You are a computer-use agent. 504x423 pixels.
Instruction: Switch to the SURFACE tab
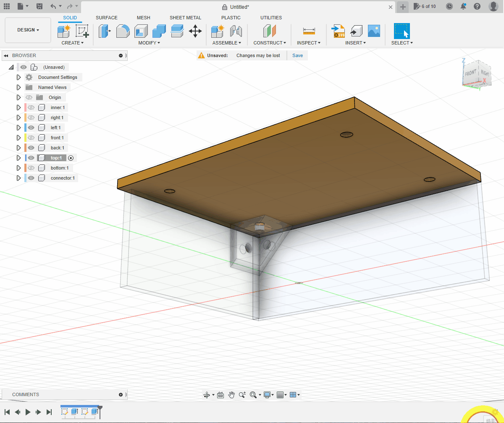point(107,18)
